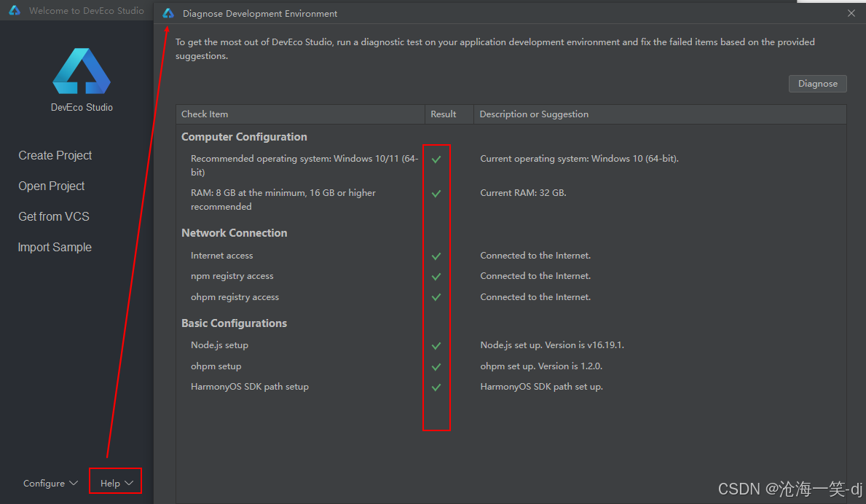Click the 'npm registry access' check item
The height and width of the screenshot is (504, 866).
pos(232,276)
